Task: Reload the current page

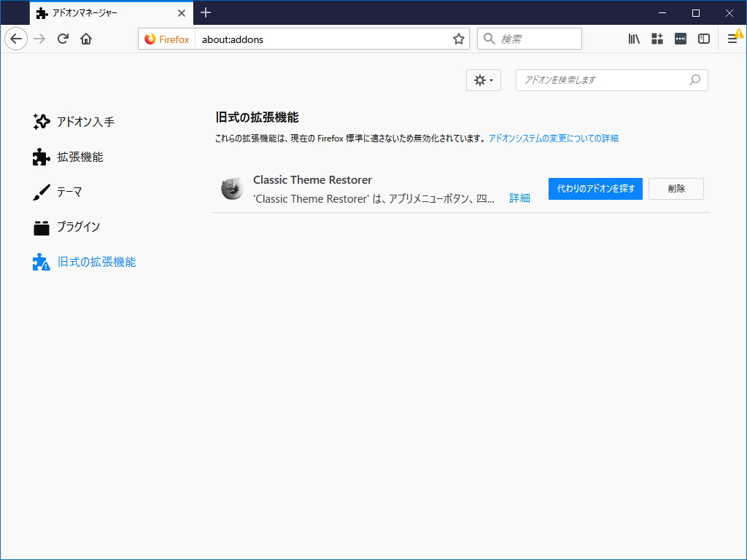Action: pos(62,39)
